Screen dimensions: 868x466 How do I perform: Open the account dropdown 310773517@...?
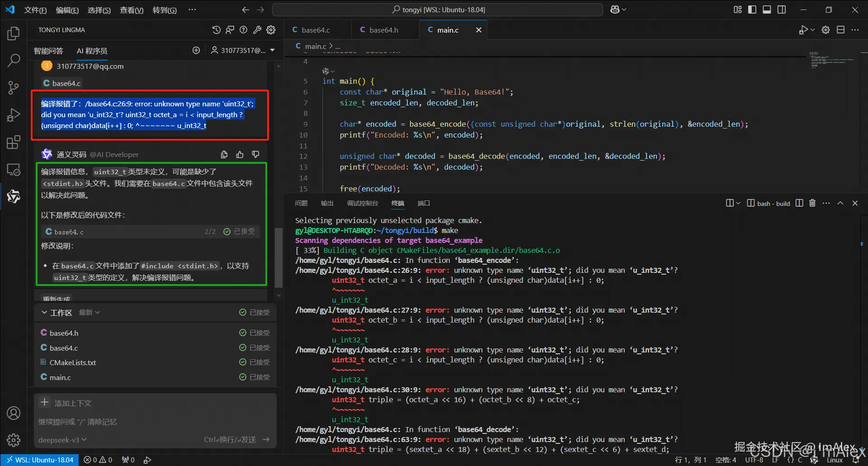point(243,50)
